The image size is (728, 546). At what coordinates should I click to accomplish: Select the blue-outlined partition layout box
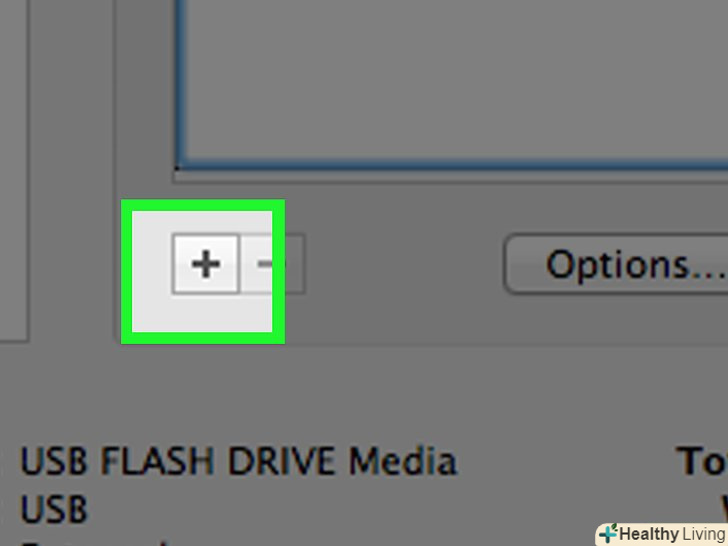point(451,85)
